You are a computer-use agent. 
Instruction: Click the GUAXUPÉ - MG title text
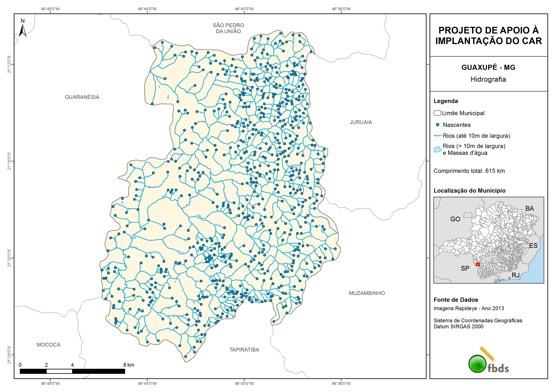click(488, 67)
